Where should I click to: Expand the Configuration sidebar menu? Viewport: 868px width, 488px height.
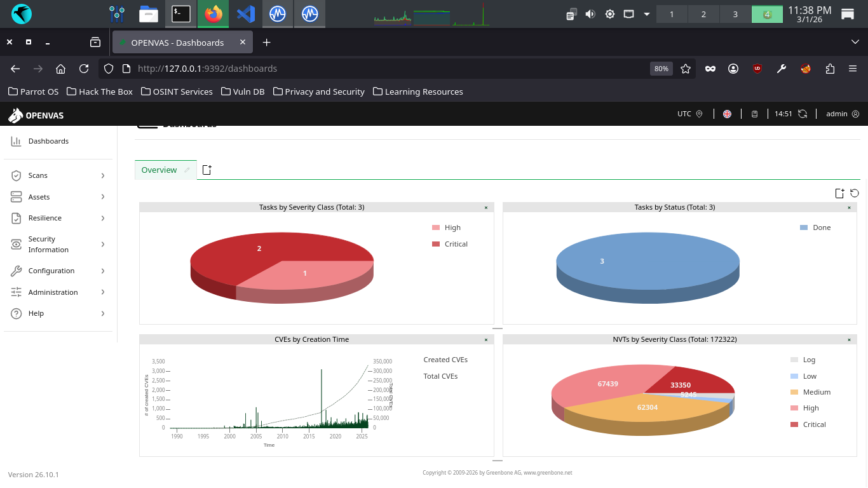(57, 271)
